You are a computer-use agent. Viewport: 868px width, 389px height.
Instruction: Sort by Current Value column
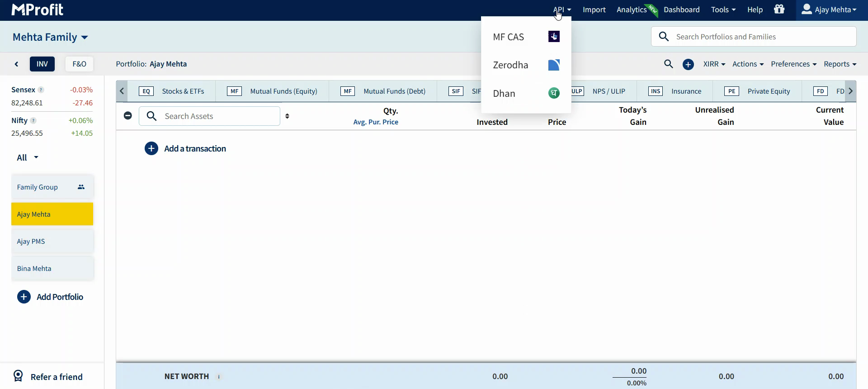tap(830, 116)
